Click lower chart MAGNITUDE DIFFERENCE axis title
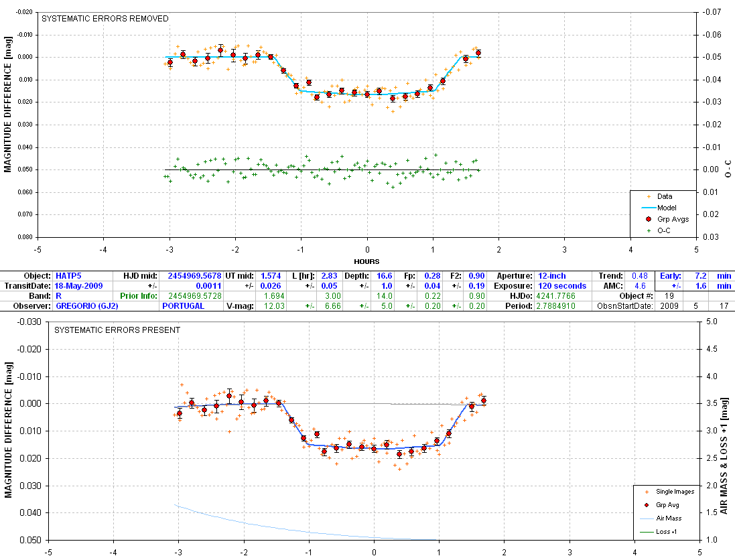This screenshot has height=560, width=735. pos(8,429)
